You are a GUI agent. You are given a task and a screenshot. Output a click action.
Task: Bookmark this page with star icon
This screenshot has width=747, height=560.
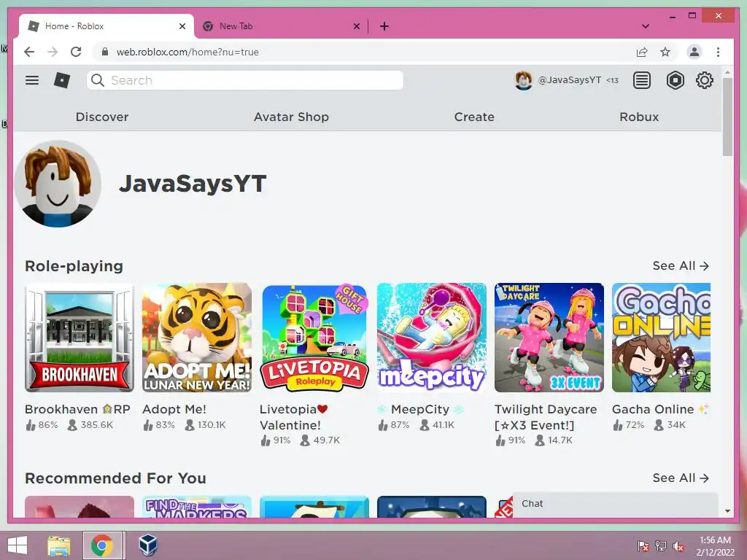(x=665, y=52)
